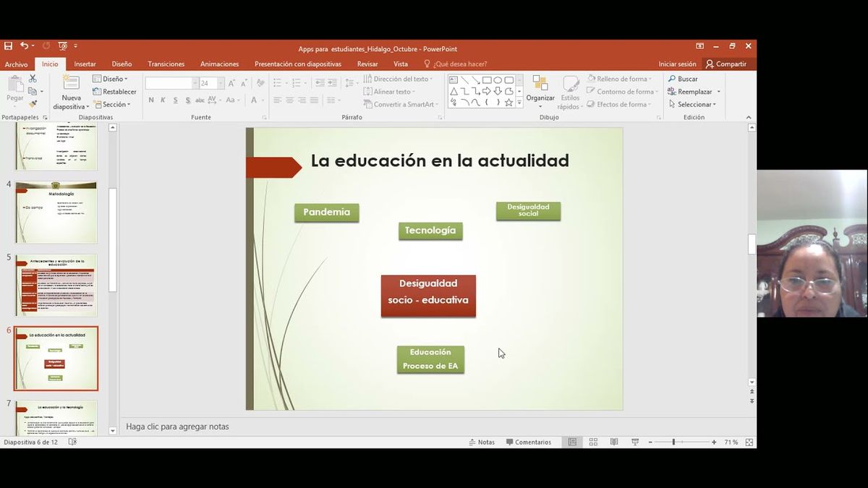868x488 pixels.
Task: Expand shapes gallery more button
Action: tap(519, 103)
